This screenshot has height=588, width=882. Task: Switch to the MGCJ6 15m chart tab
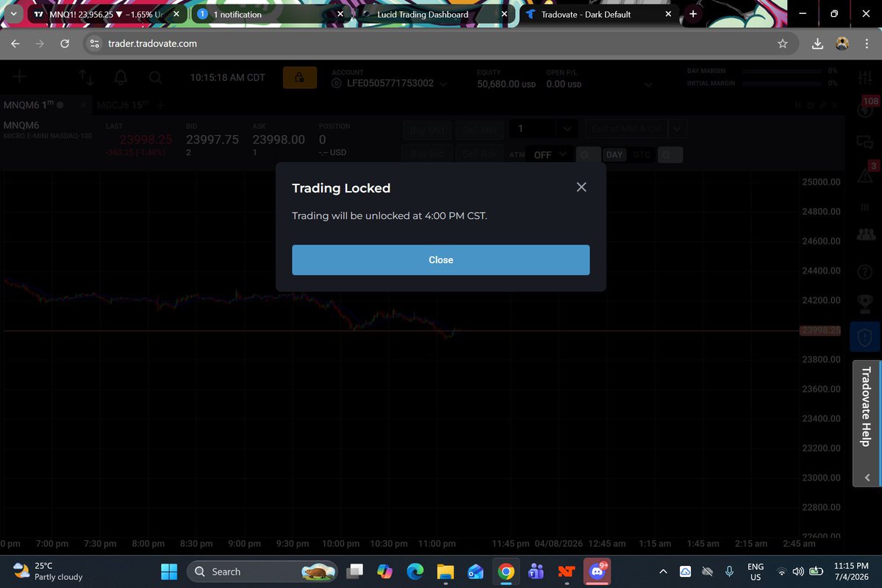pyautogui.click(x=122, y=105)
